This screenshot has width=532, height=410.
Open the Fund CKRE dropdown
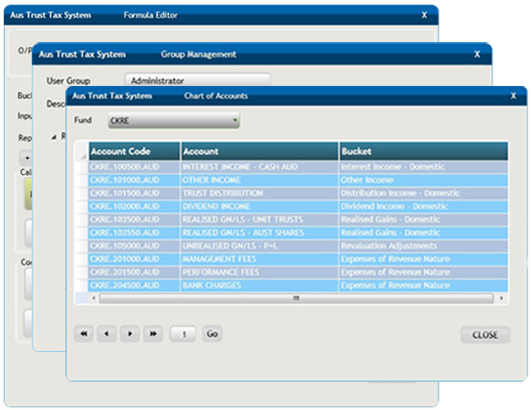[174, 120]
